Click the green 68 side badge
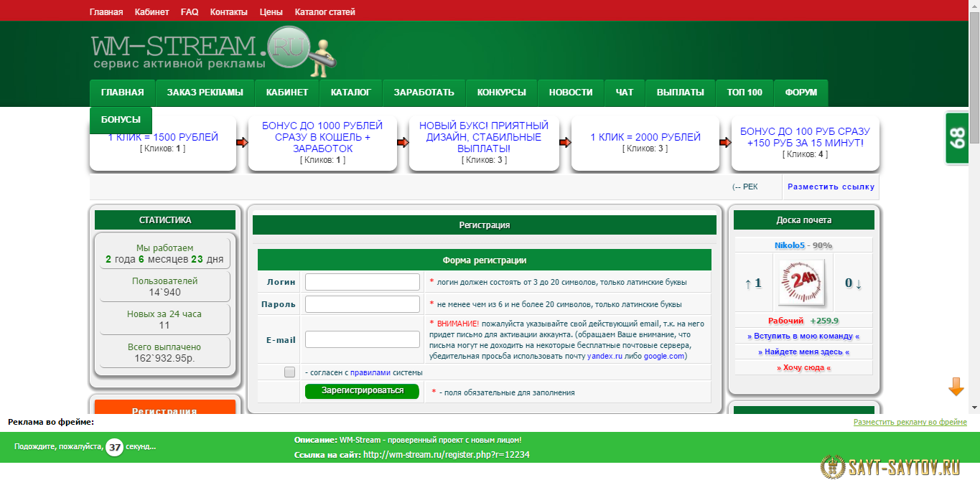Screen dimensions: 980x485 [x=957, y=138]
